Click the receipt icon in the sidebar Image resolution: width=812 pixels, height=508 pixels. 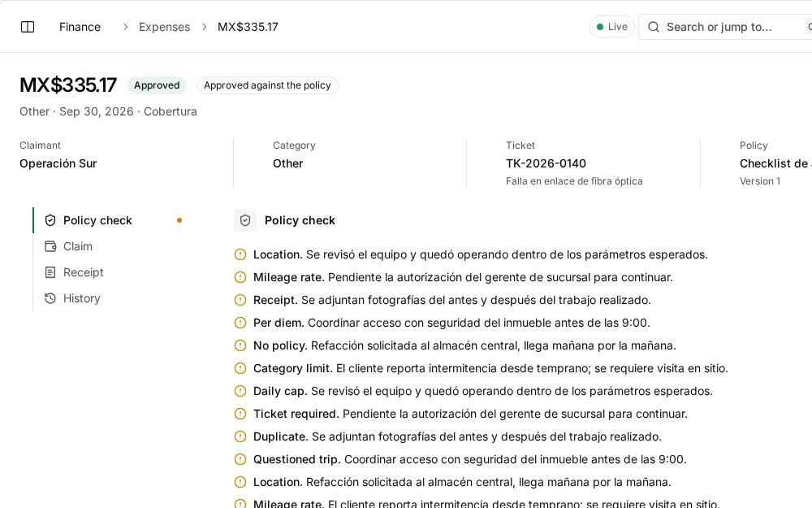pyautogui.click(x=50, y=272)
